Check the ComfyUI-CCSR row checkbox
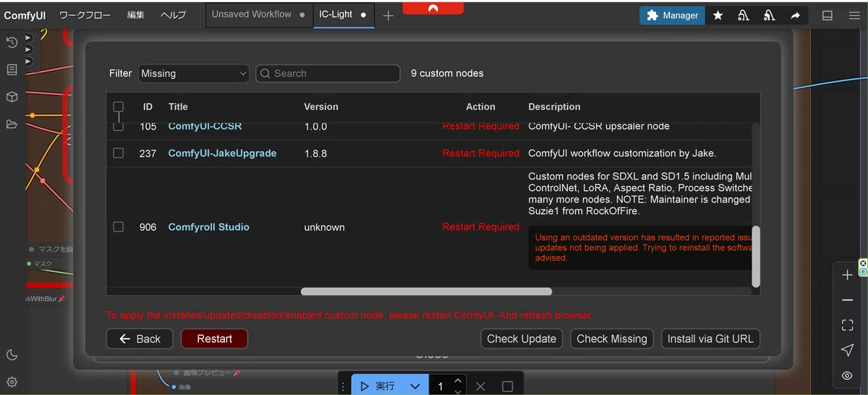Screen dimensions: 868x395 click(x=119, y=127)
